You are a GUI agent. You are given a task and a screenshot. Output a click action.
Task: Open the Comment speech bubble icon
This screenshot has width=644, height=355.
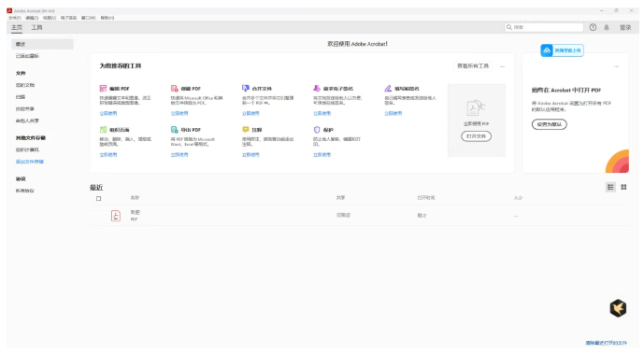point(246,130)
